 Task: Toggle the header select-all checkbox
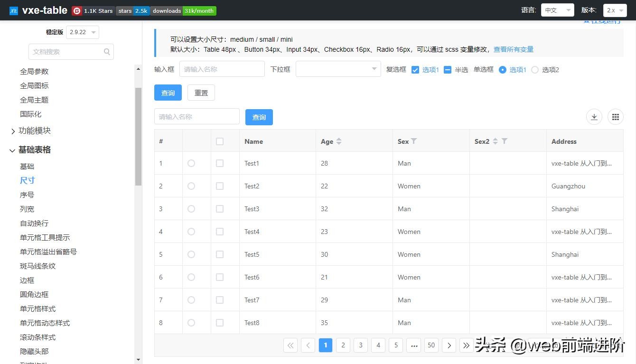(220, 141)
